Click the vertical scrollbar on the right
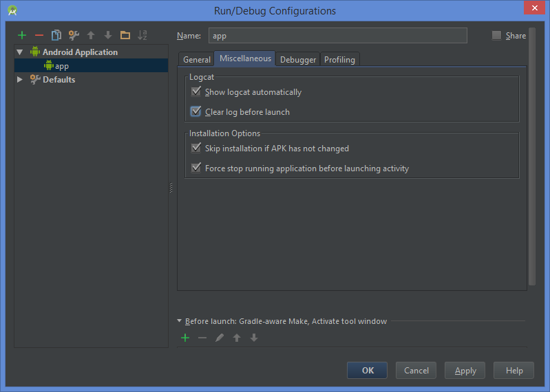Screen dimensions: 550x392 click(532, 156)
